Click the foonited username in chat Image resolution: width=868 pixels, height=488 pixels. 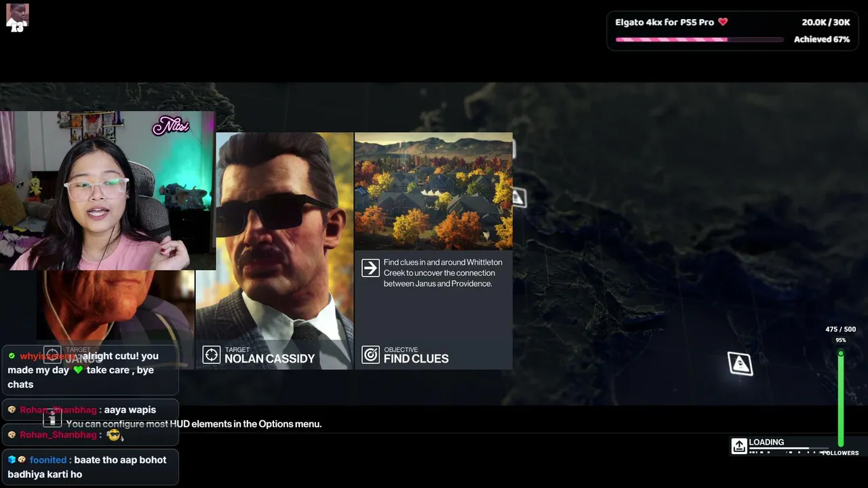pyautogui.click(x=48, y=460)
